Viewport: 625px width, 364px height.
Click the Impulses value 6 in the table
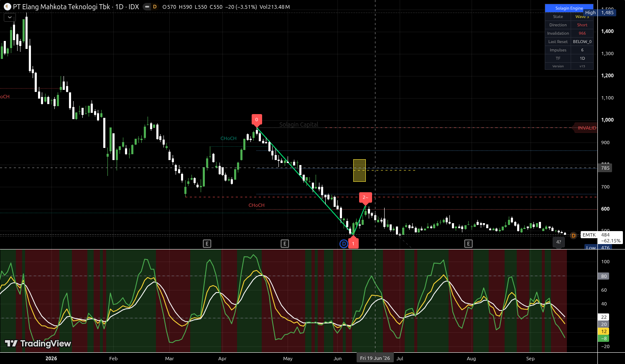582,50
